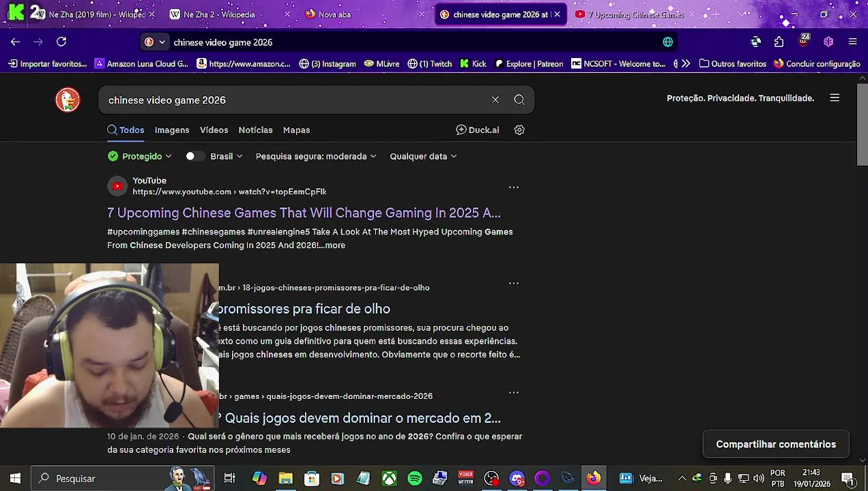Switch to the Ne Zha 2 Wikipedia tab
Image resolution: width=868 pixels, height=491 pixels.
[x=229, y=14]
